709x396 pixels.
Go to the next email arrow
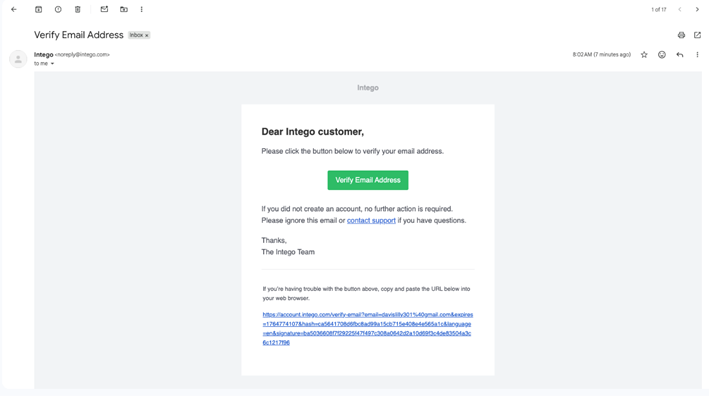(697, 9)
